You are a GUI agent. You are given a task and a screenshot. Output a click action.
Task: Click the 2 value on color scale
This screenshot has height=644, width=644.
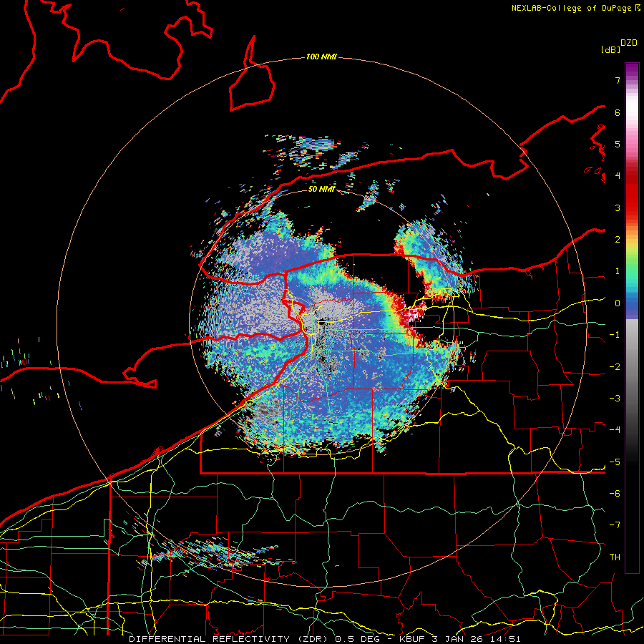[x=618, y=240]
